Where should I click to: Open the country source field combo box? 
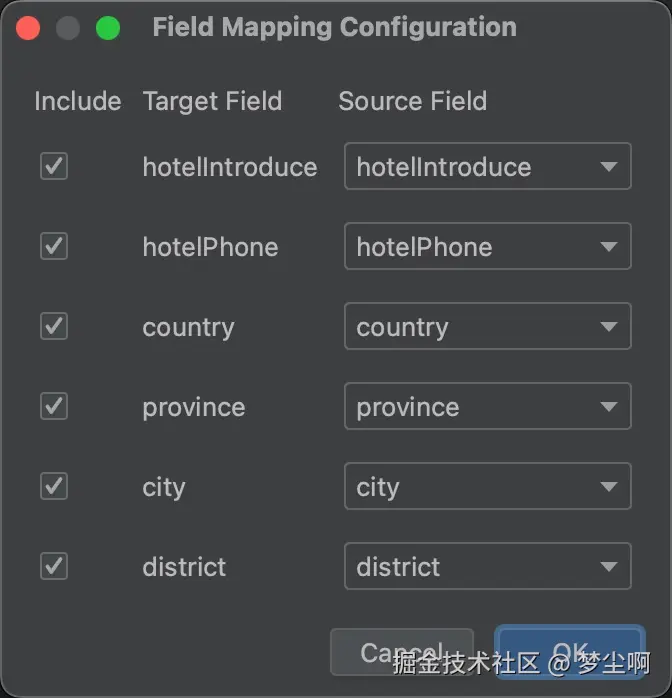tap(487, 326)
